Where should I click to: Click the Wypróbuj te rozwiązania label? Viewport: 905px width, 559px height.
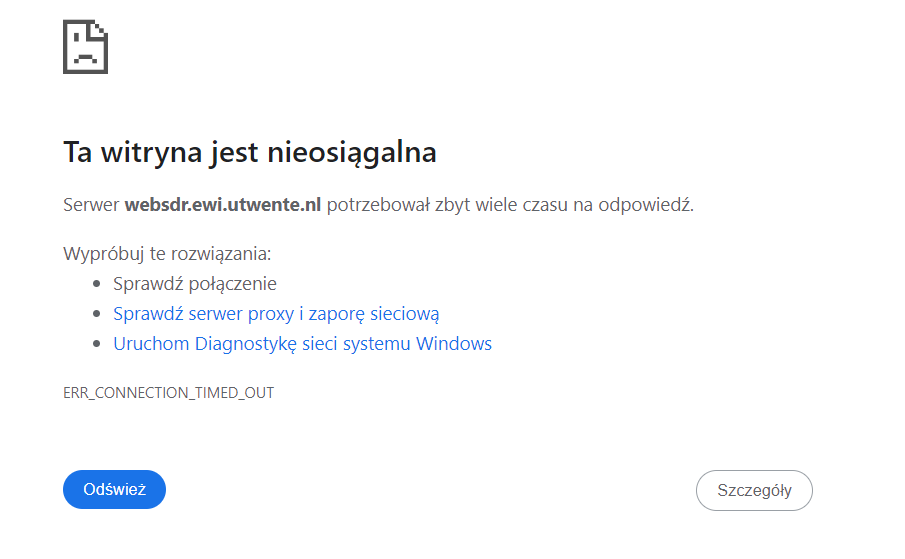[x=167, y=253]
